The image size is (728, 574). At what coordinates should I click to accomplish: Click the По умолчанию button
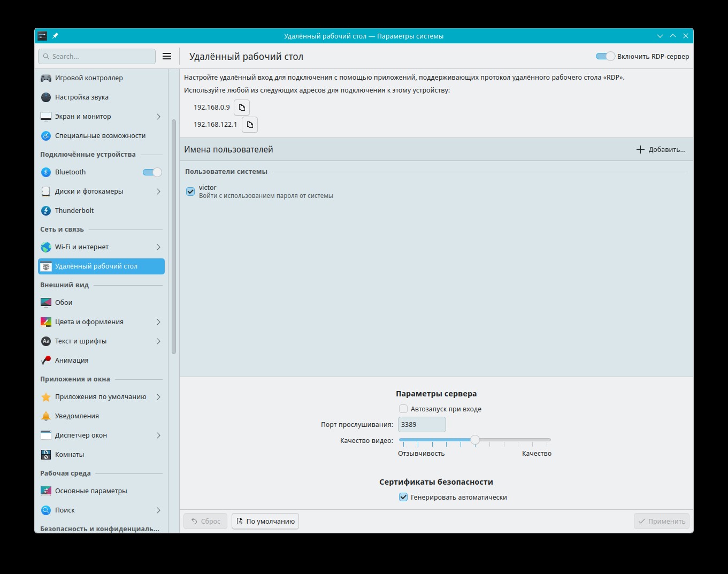pyautogui.click(x=265, y=521)
